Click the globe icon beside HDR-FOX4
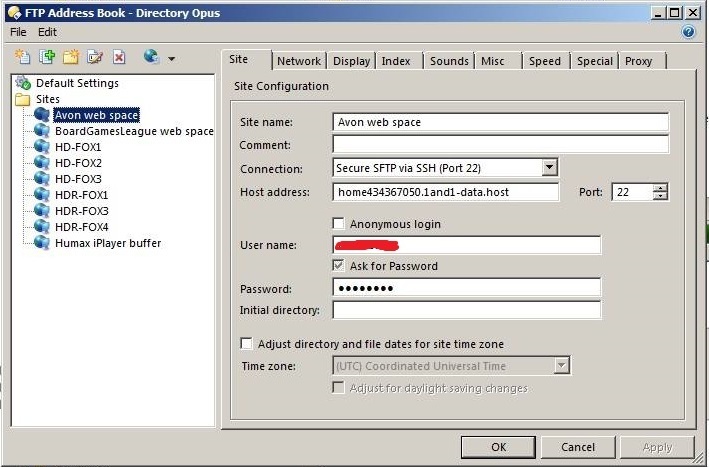Viewport: 709px width, 467px height. [x=42, y=227]
